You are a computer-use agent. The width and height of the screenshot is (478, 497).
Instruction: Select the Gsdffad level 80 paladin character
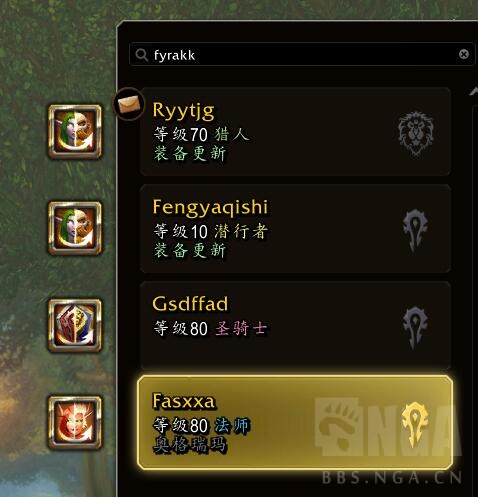point(296,325)
